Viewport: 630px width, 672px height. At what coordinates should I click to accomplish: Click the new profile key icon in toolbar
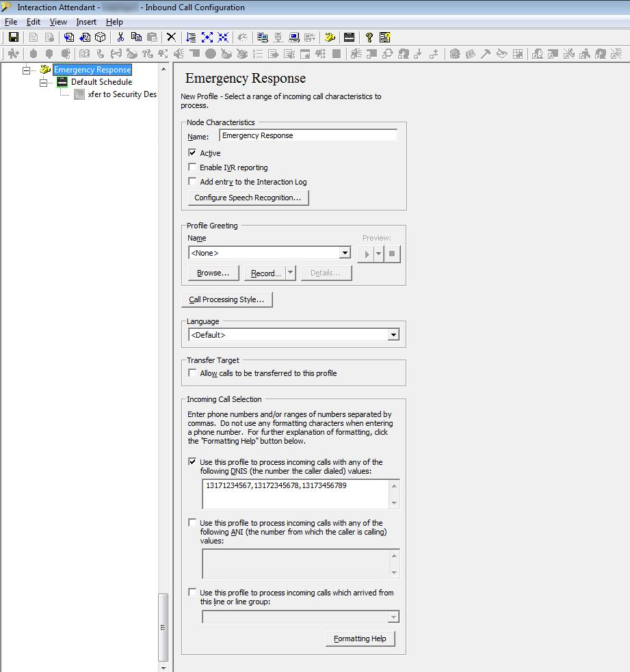(330, 37)
